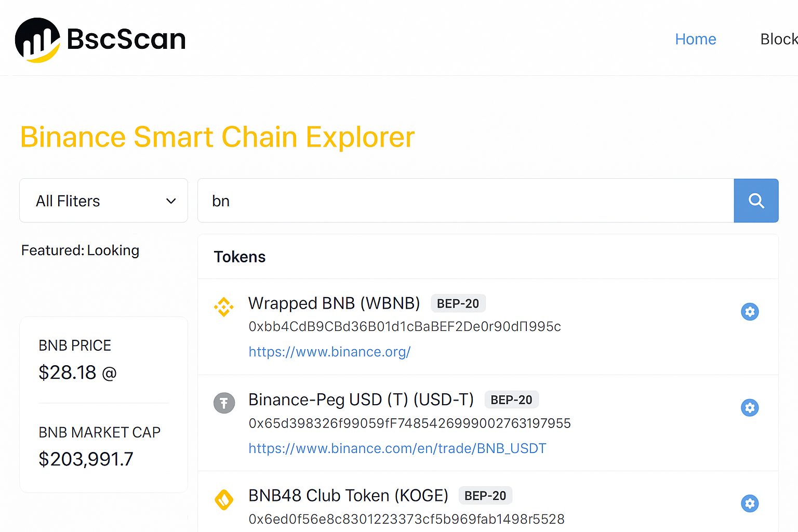Click the Wrapped BNB token icon
798x532 pixels.
pyautogui.click(x=224, y=307)
